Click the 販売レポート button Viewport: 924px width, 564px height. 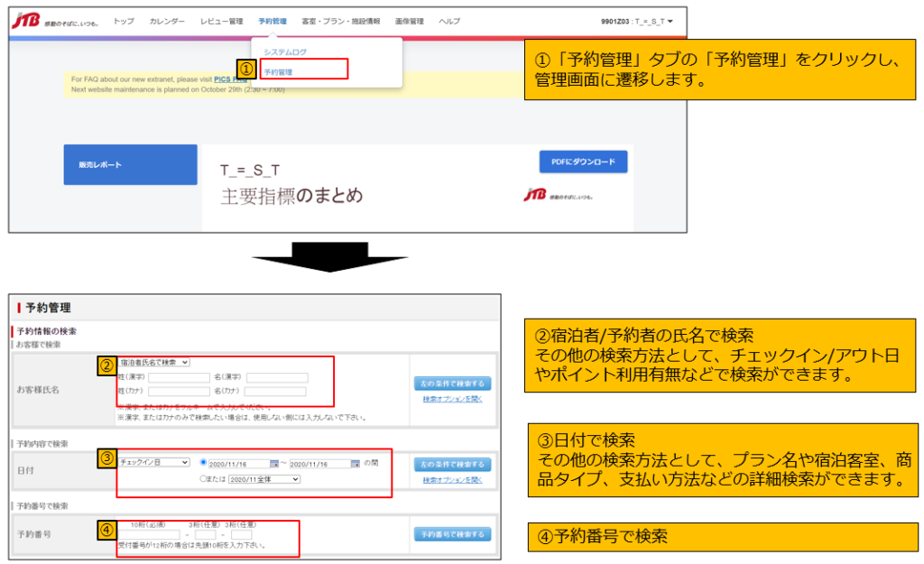click(x=130, y=165)
